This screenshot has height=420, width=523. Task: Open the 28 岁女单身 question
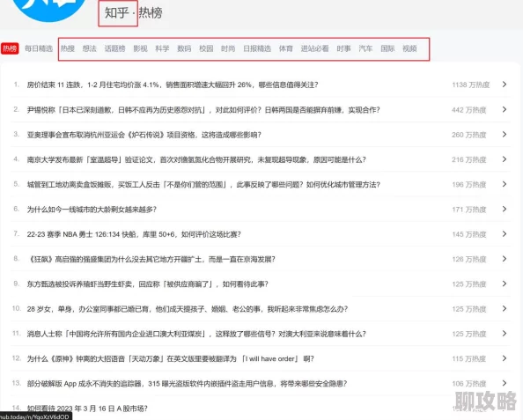click(188, 309)
